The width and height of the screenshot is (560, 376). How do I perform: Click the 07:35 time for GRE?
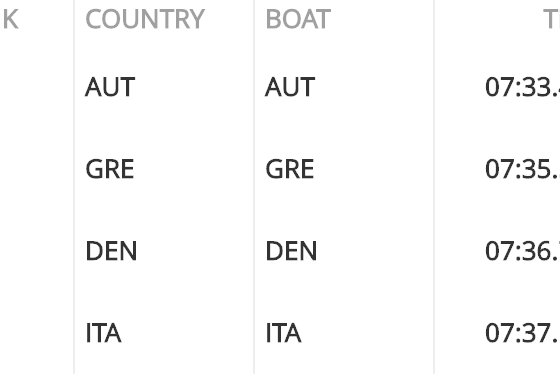tap(522, 169)
